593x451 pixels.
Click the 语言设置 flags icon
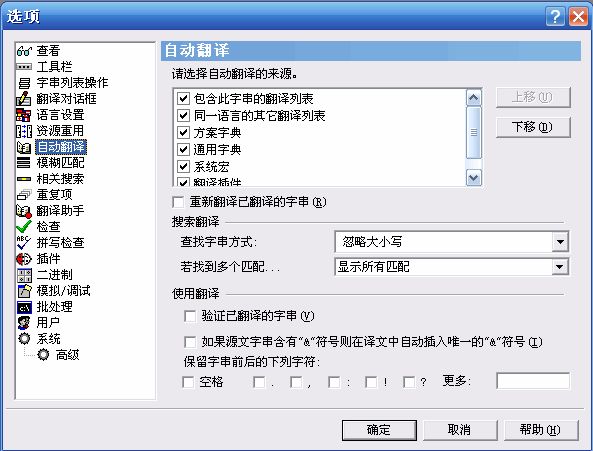click(x=23, y=115)
